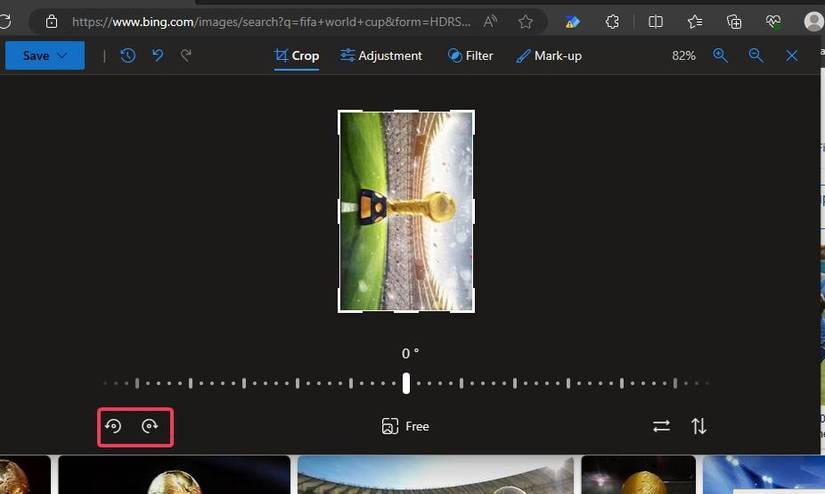Zoom in on the image
The width and height of the screenshot is (825, 494).
point(720,55)
